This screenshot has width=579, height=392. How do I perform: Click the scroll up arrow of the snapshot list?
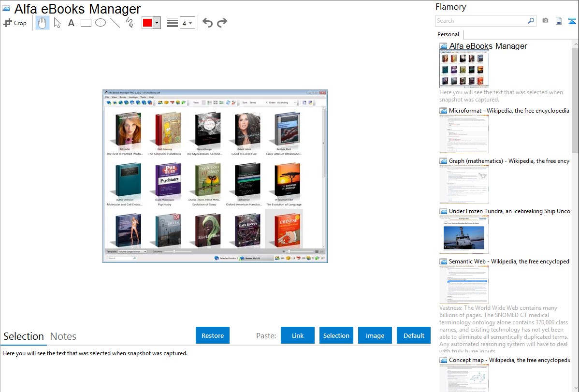click(575, 44)
